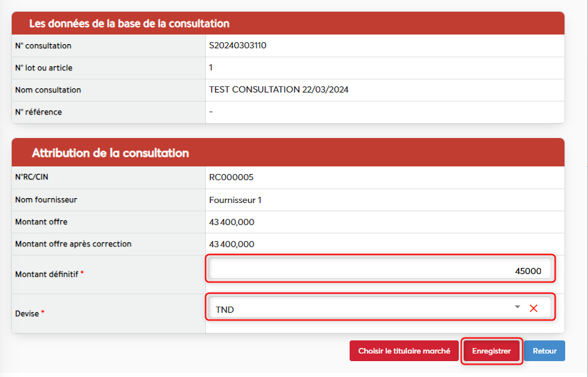Click the Nom fournisseur label

46,200
